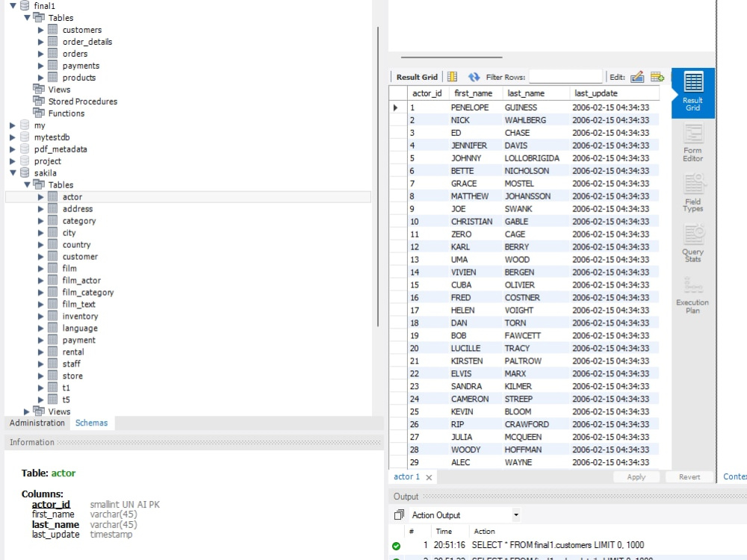Click the Stored Procedures folder icon
747x560 pixels.
39,101
